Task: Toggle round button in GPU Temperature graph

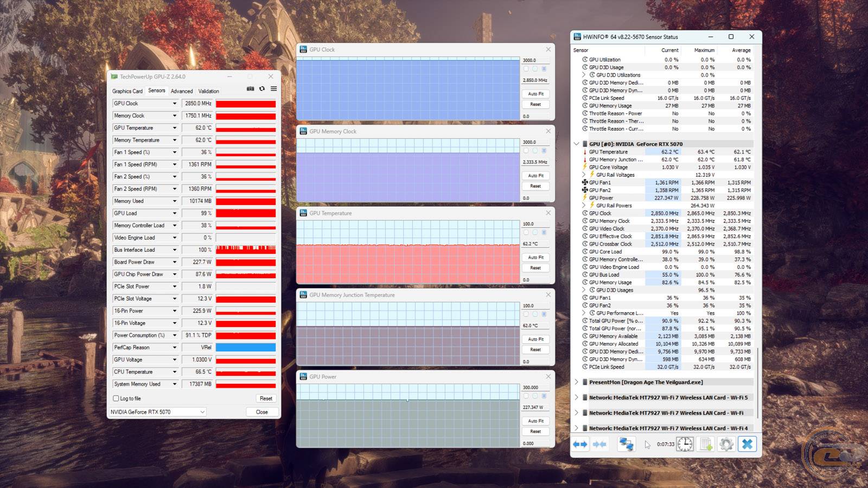Action: [535, 233]
